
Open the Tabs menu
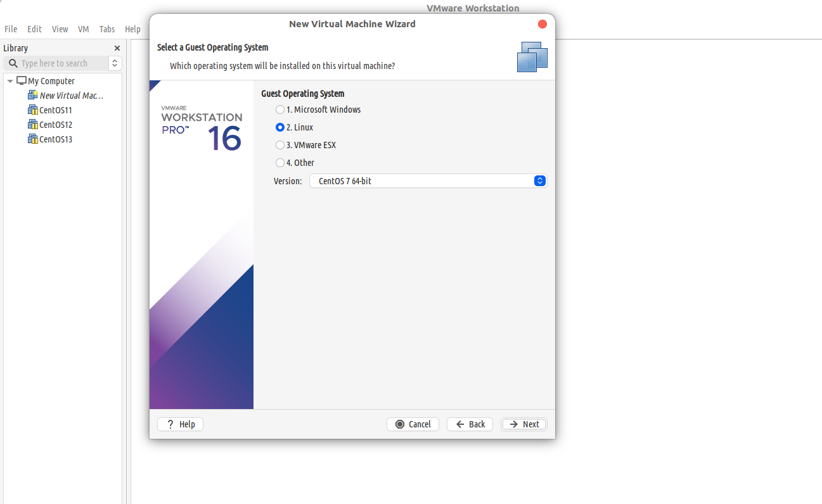click(107, 29)
